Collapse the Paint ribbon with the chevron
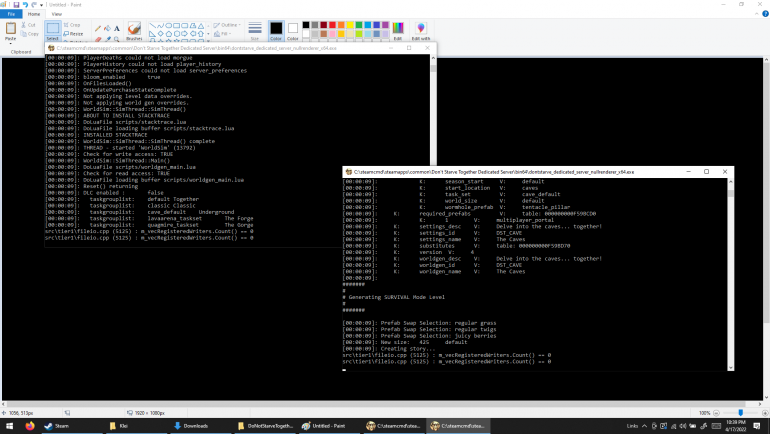 point(757,14)
